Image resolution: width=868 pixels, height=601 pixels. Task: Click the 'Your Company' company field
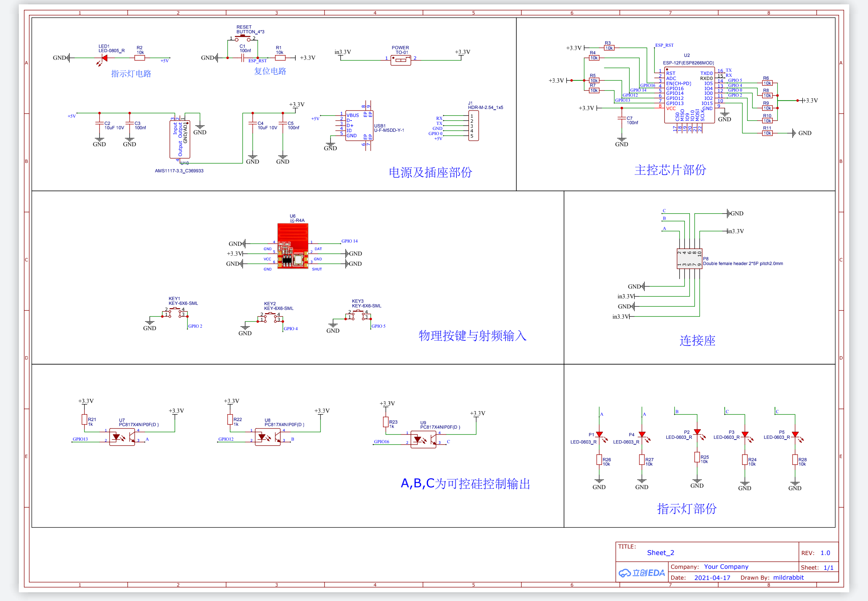pos(726,567)
